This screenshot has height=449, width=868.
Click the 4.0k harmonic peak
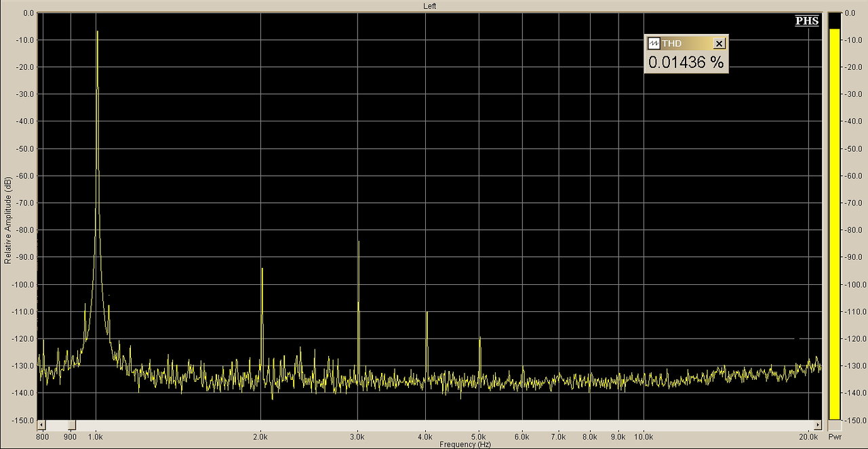[x=427, y=313]
